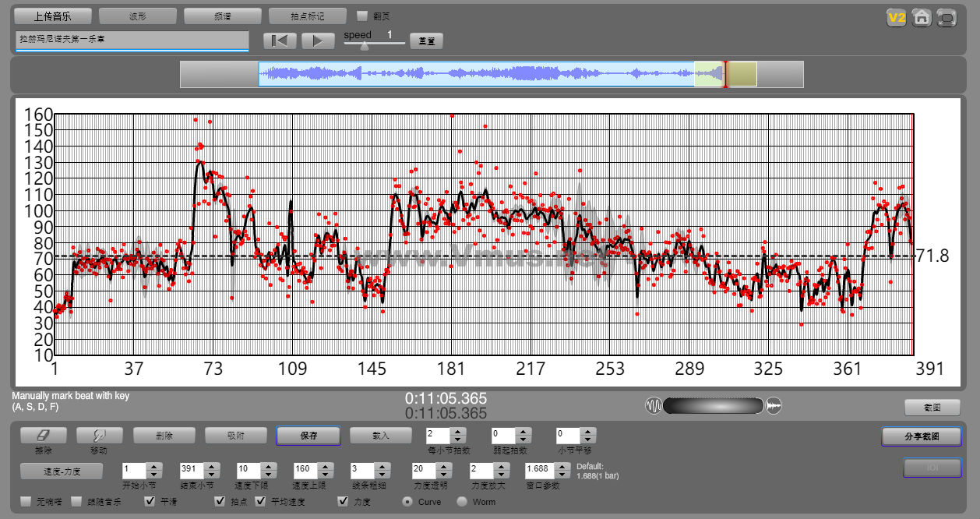Click the average tempo value 71.8
Viewport: 980px width, 519px height.
[933, 256]
